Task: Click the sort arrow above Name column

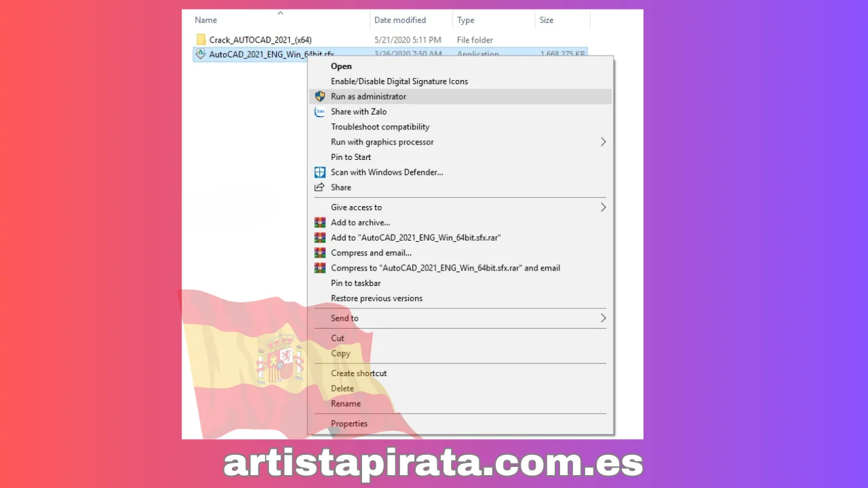Action: coord(280,13)
